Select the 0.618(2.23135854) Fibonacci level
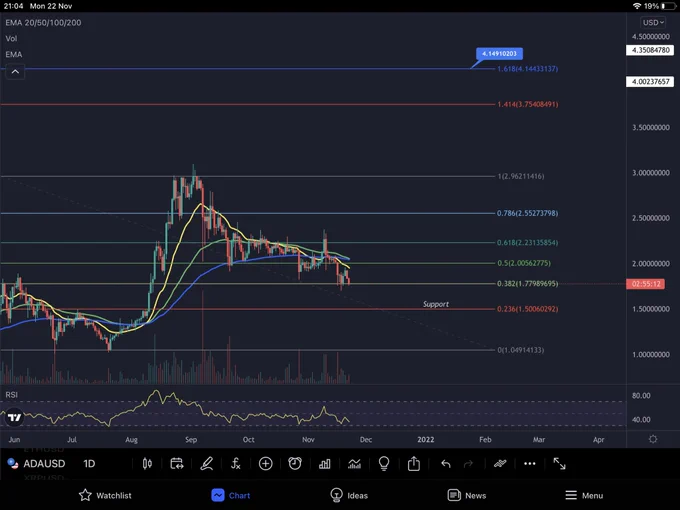 (527, 242)
